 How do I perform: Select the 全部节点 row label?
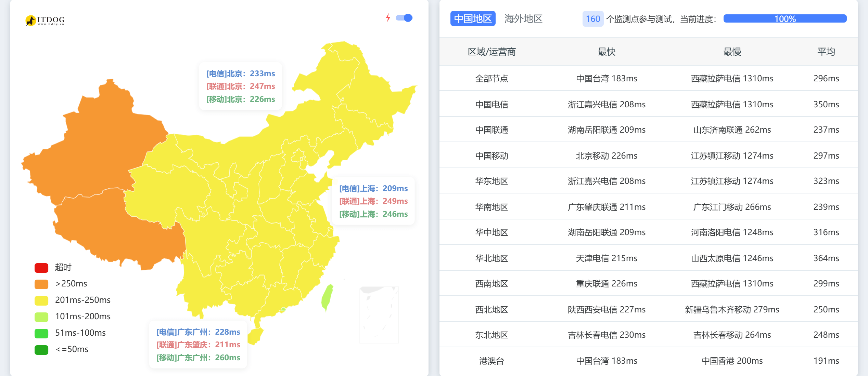(492, 78)
